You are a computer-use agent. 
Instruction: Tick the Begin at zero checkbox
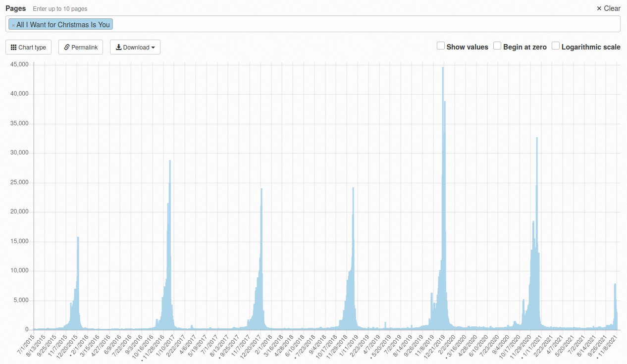click(497, 46)
